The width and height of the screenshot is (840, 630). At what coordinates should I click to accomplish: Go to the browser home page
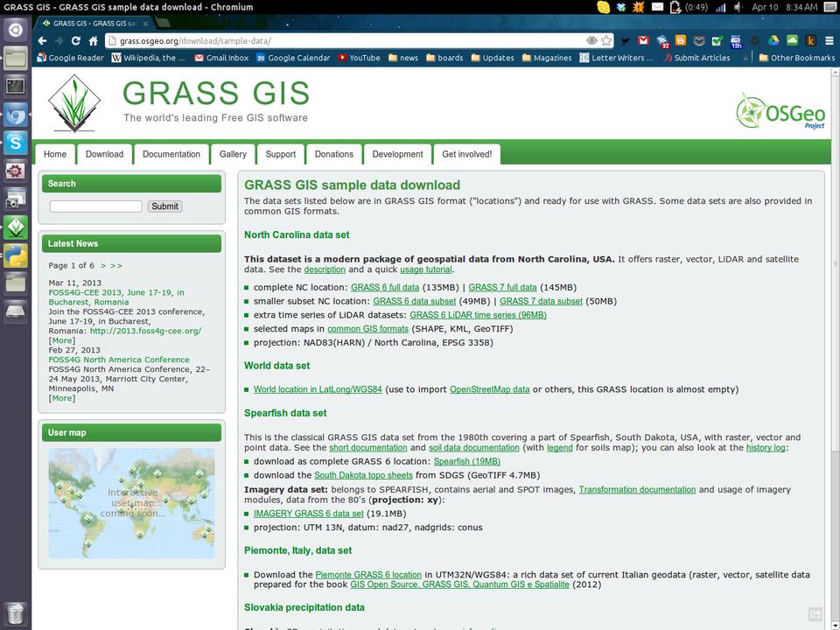[x=93, y=41]
